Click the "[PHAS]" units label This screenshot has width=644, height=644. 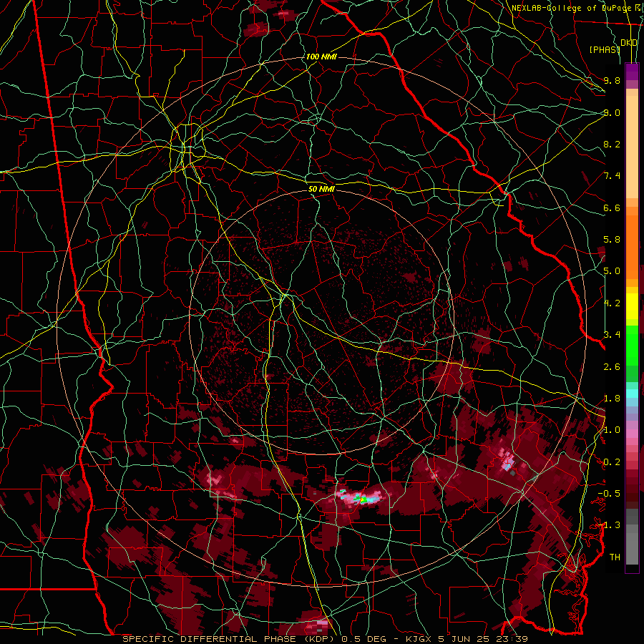605,49
